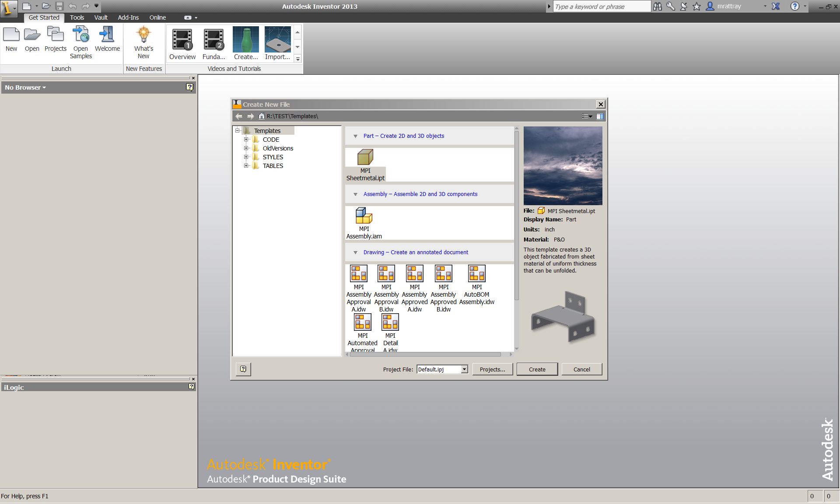Click the iLogic panel help icon
The height and width of the screenshot is (504, 840).
(x=191, y=386)
